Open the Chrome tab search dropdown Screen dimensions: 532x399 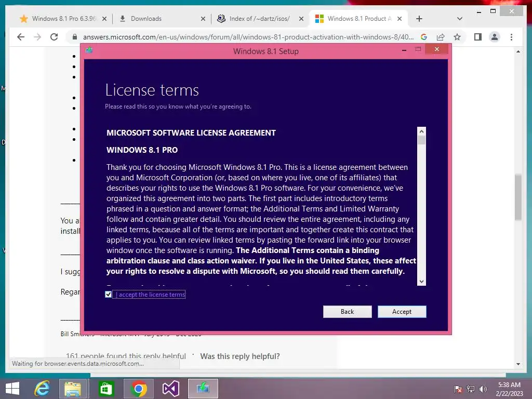(459, 19)
